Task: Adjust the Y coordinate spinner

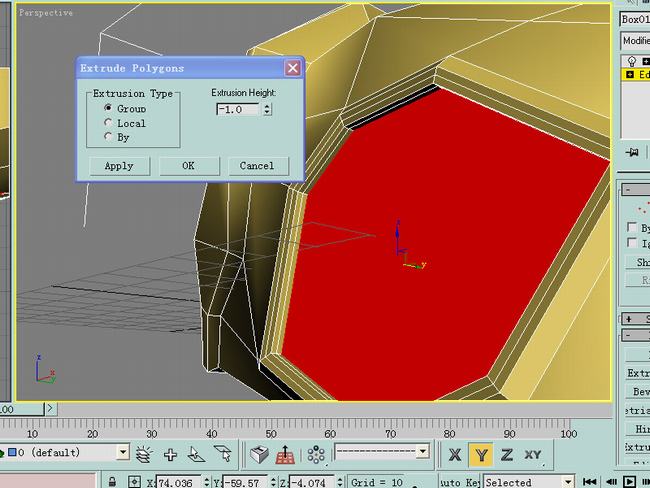Action: (x=273, y=482)
